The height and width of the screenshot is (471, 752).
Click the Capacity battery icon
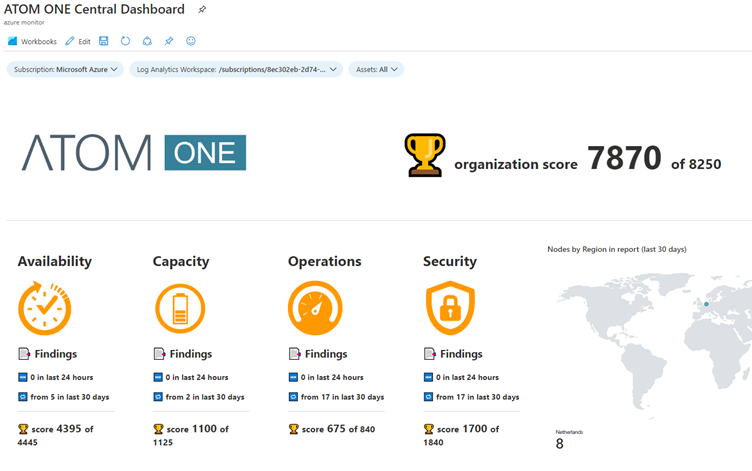180,308
